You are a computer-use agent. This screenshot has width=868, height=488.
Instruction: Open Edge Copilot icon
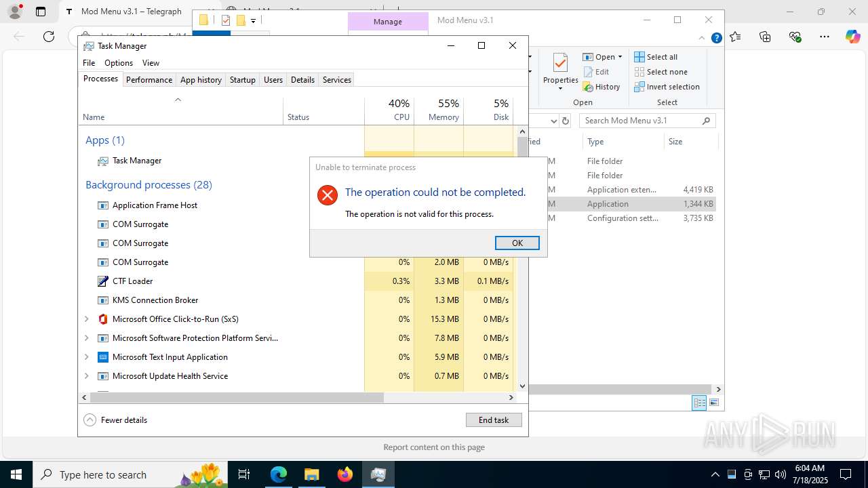point(852,37)
